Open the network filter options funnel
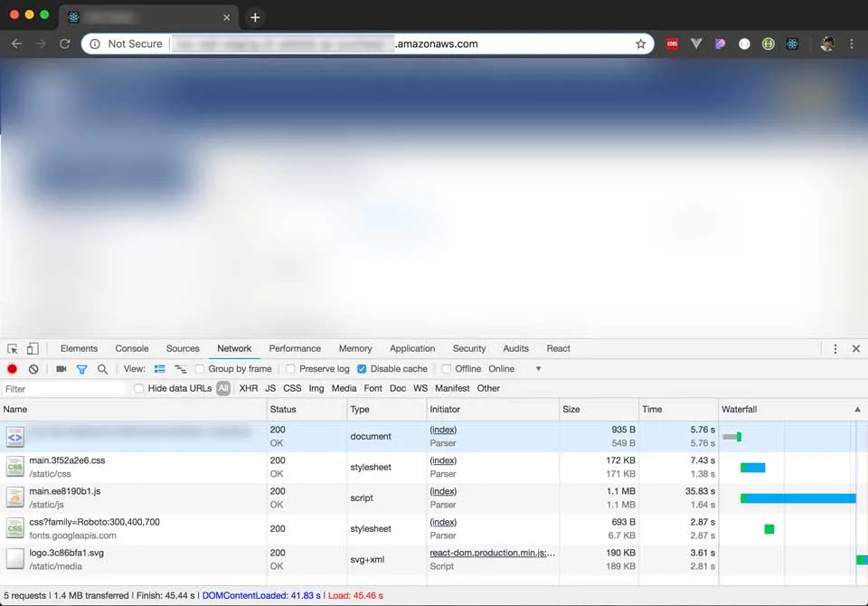 [x=81, y=368]
